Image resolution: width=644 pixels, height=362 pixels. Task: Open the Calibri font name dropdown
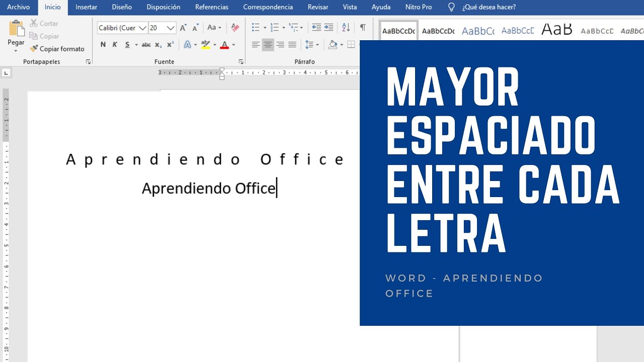point(142,28)
